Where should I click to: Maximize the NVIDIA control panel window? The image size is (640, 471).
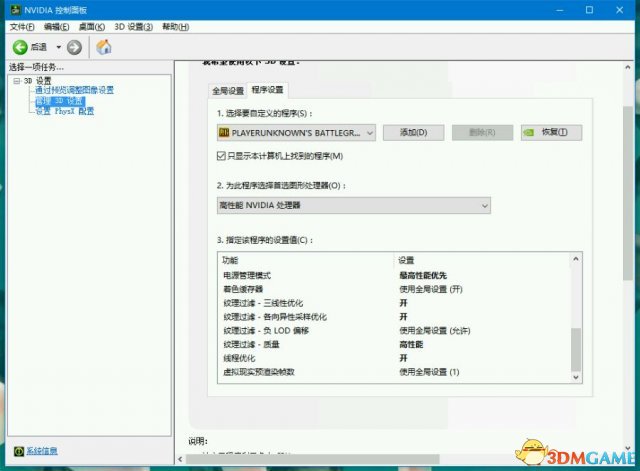589,10
